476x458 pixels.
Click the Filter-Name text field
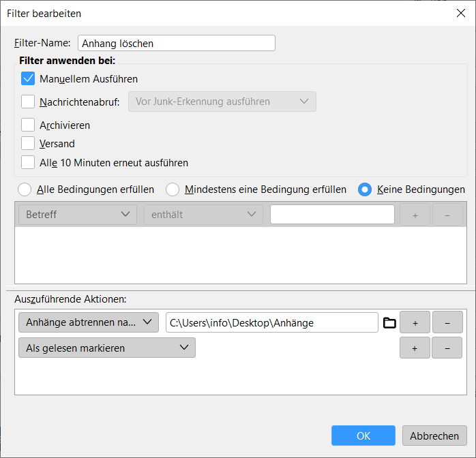(x=177, y=43)
